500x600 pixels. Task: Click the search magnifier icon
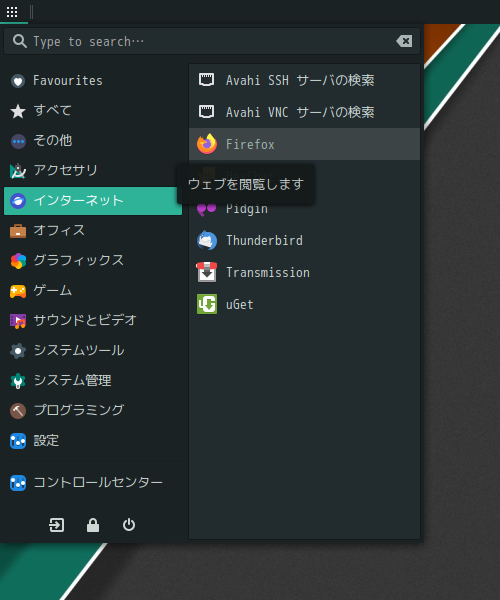click(20, 41)
